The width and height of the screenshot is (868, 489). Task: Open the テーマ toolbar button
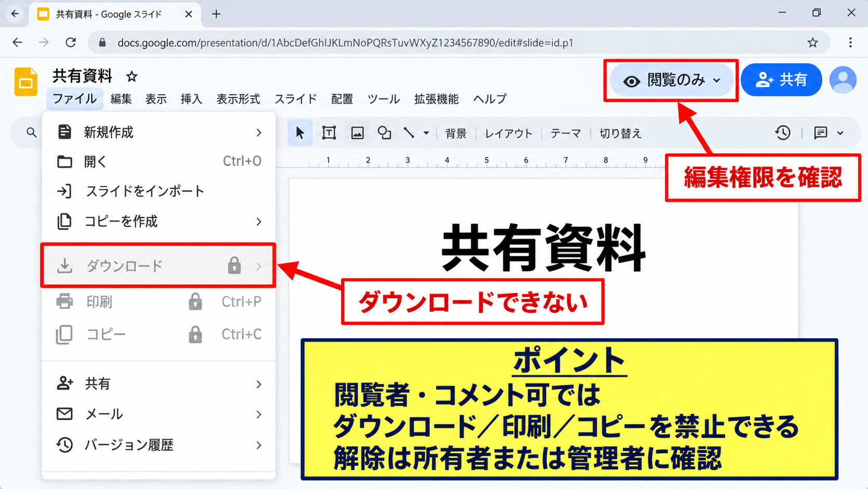(x=565, y=134)
